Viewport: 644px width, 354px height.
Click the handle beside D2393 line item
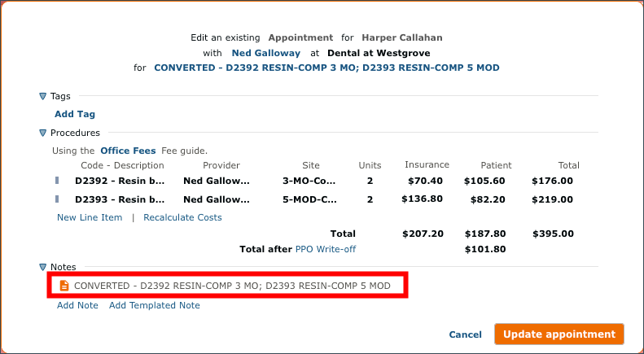(x=57, y=199)
